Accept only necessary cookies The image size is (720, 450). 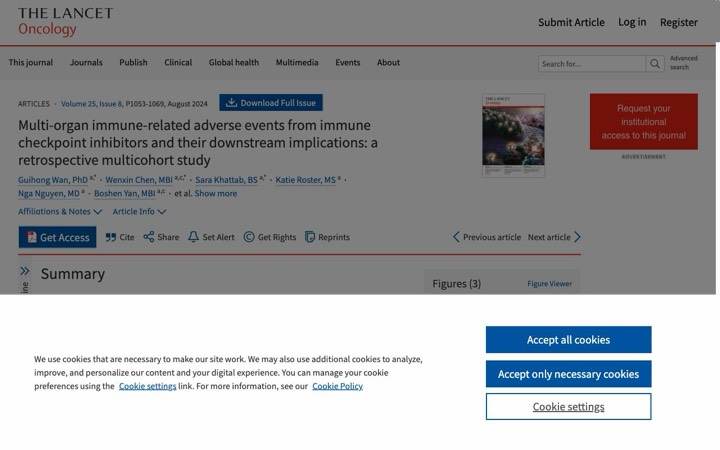pos(568,374)
